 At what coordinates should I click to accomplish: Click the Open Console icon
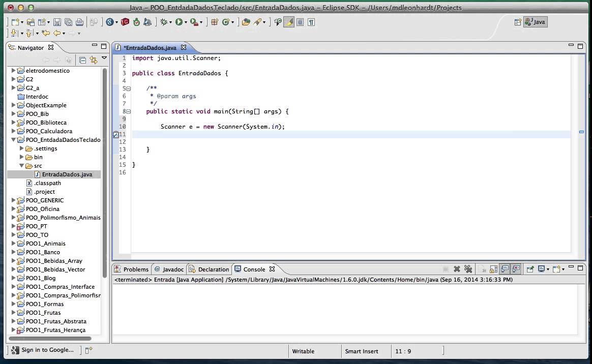[x=556, y=269]
